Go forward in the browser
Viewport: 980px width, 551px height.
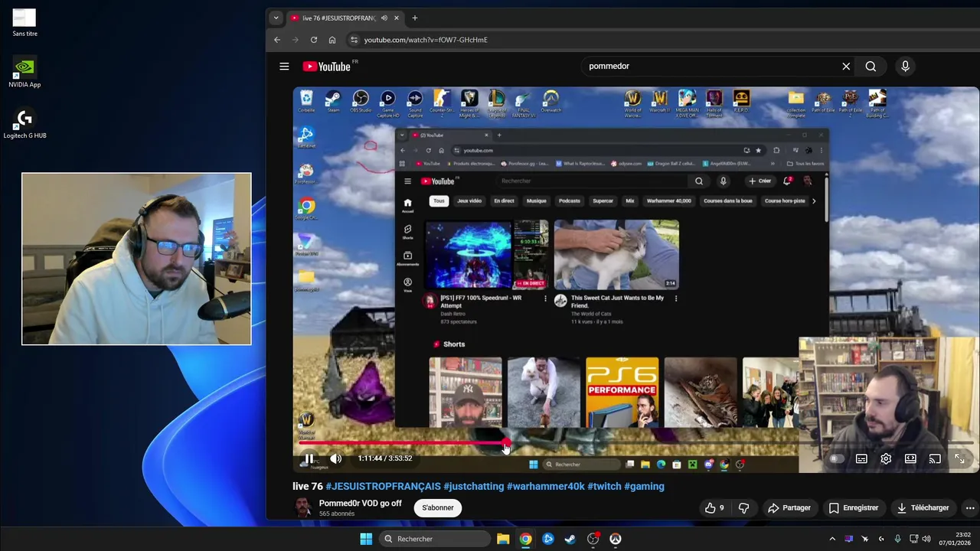click(x=296, y=40)
